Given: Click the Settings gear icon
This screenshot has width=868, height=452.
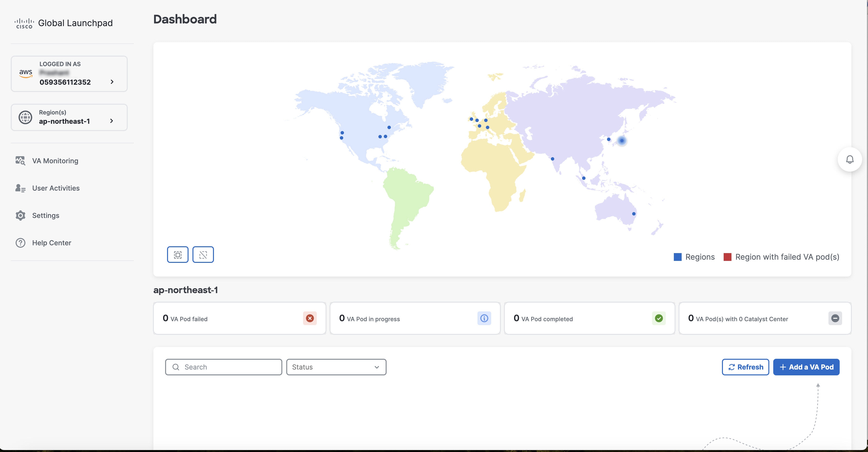Looking at the screenshot, I should [x=20, y=215].
